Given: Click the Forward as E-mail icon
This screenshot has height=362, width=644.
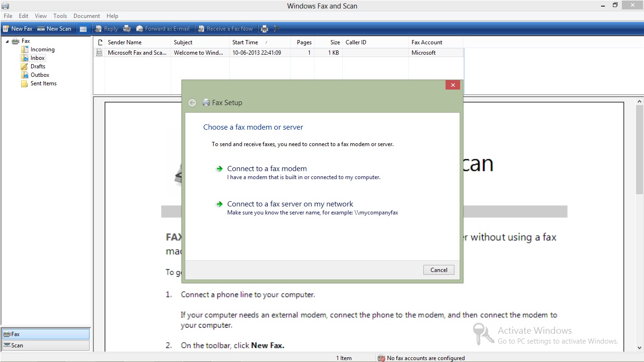Looking at the screenshot, I should 163,28.
